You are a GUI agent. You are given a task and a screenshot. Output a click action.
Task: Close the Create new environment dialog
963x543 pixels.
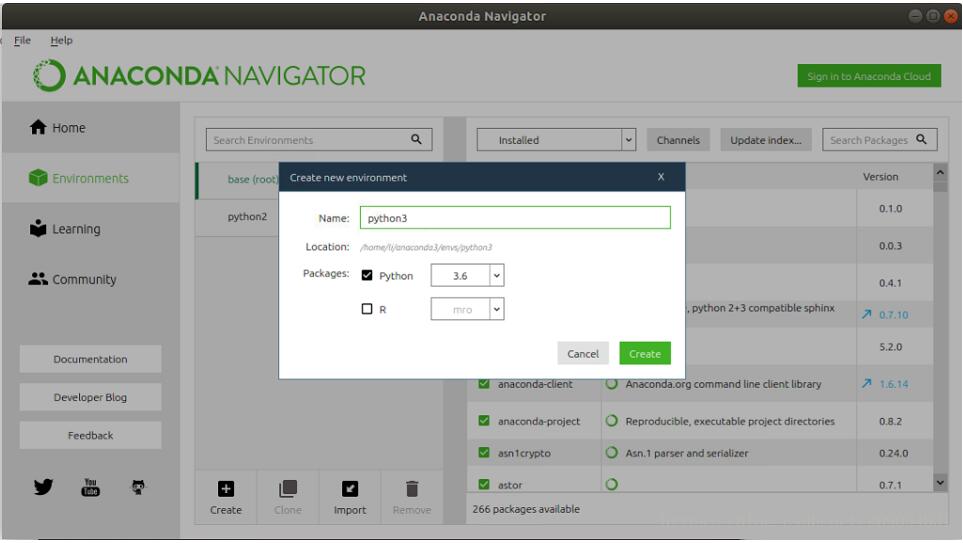(661, 177)
